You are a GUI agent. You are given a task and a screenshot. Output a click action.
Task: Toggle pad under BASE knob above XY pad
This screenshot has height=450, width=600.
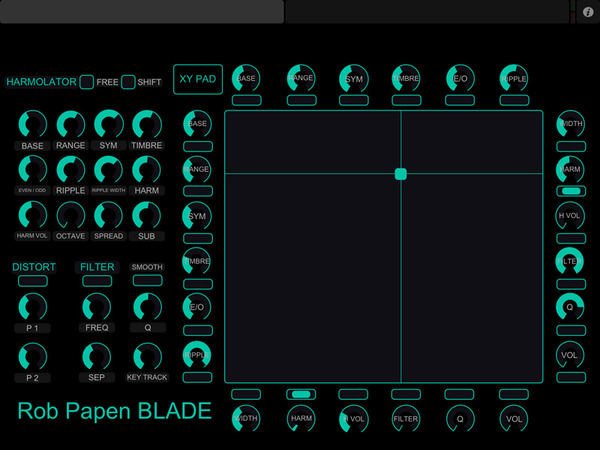point(247,100)
